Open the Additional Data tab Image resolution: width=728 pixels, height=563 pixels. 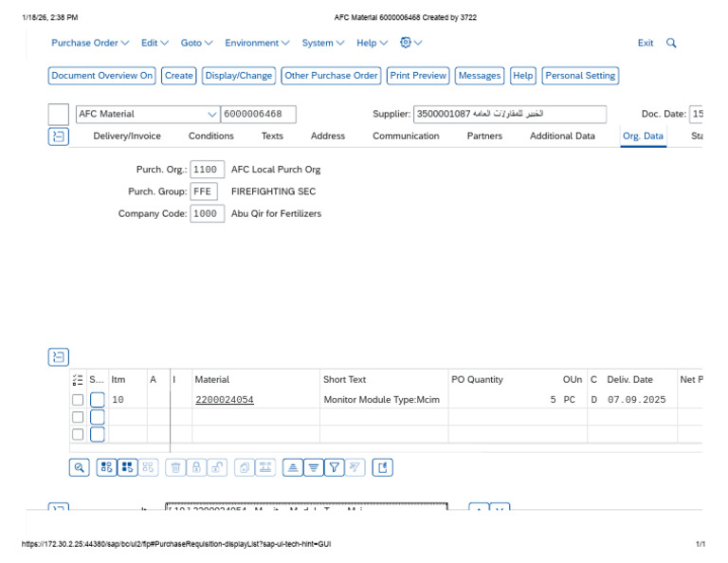(x=562, y=136)
